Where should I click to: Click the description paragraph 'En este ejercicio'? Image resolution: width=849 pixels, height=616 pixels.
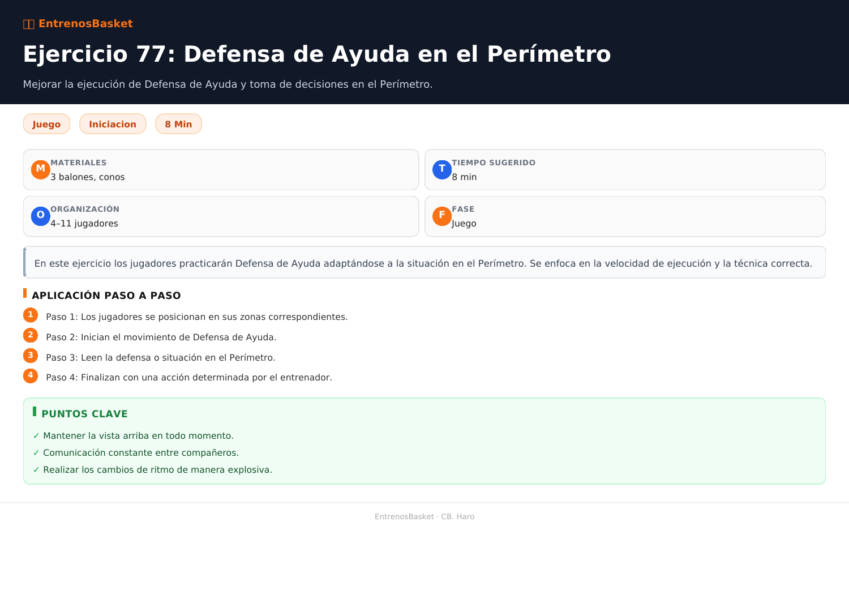point(423,263)
